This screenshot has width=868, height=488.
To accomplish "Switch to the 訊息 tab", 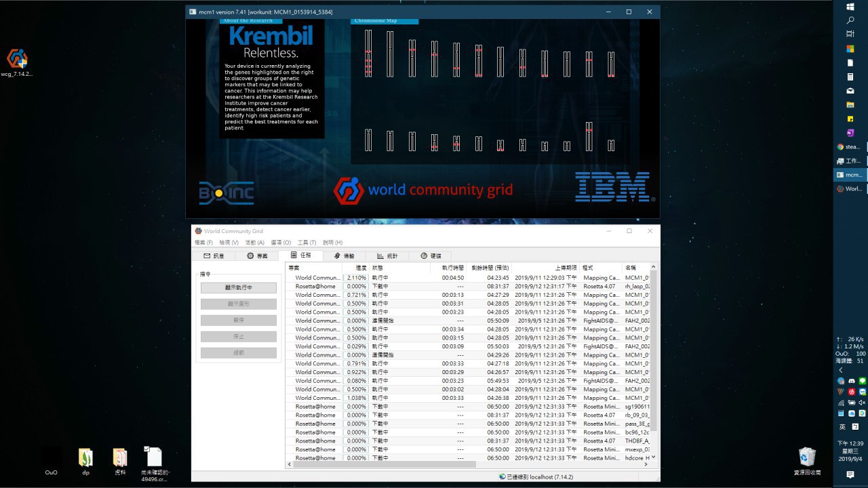I will point(214,256).
